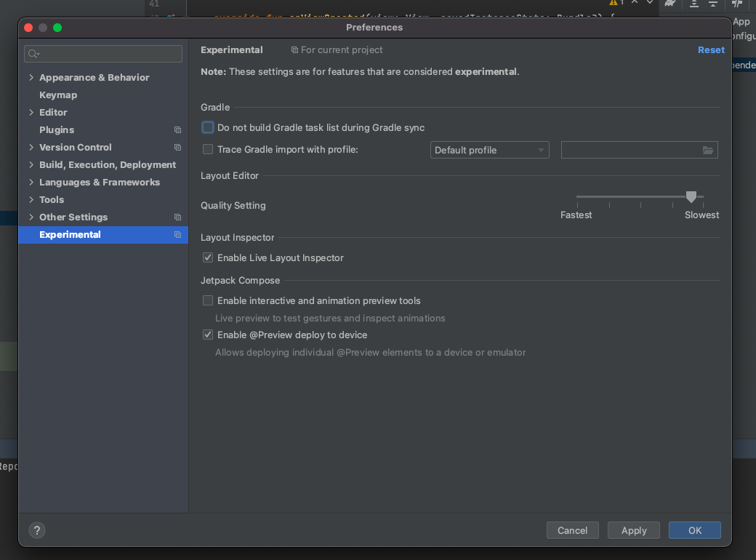Click the folder browse icon in profile path field

tap(708, 151)
